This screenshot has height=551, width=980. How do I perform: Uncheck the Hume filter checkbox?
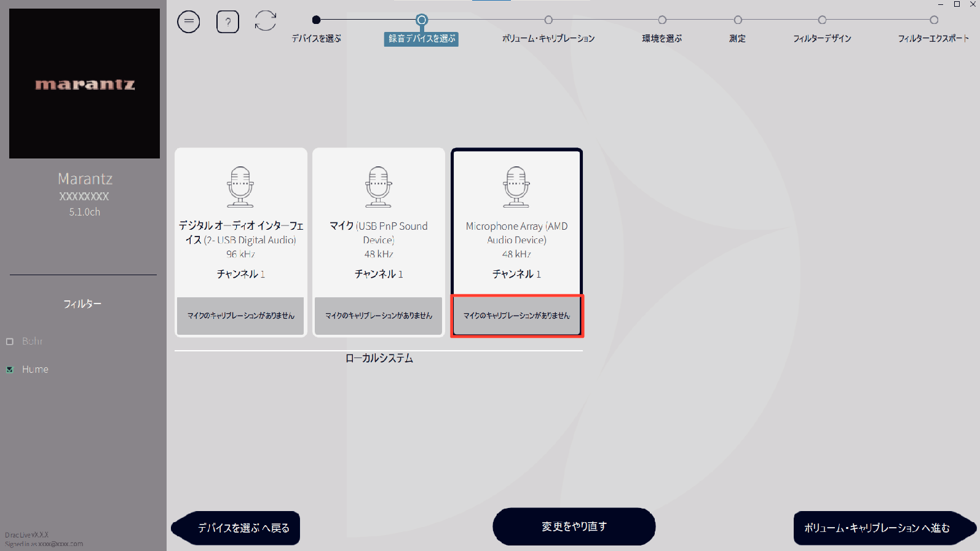10,370
